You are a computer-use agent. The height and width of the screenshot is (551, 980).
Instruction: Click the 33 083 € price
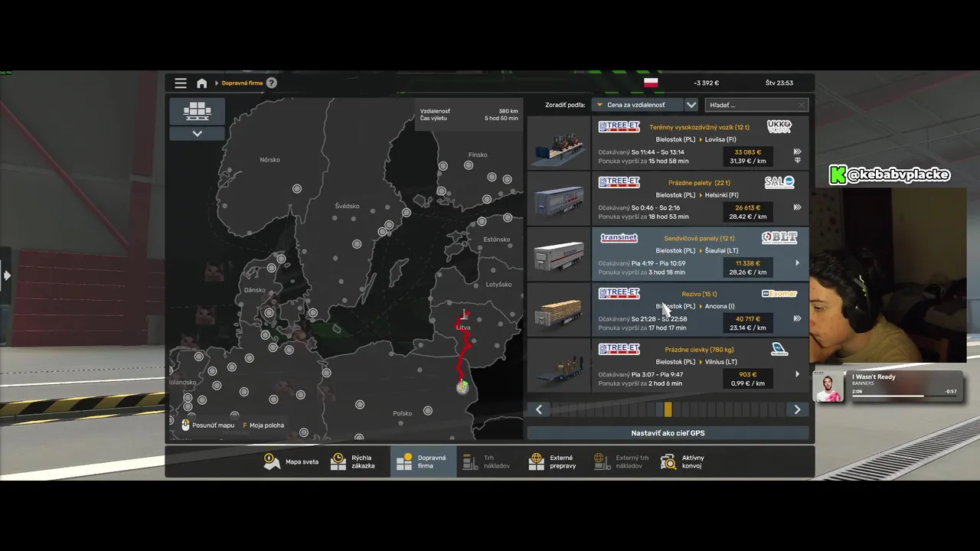pyautogui.click(x=746, y=152)
